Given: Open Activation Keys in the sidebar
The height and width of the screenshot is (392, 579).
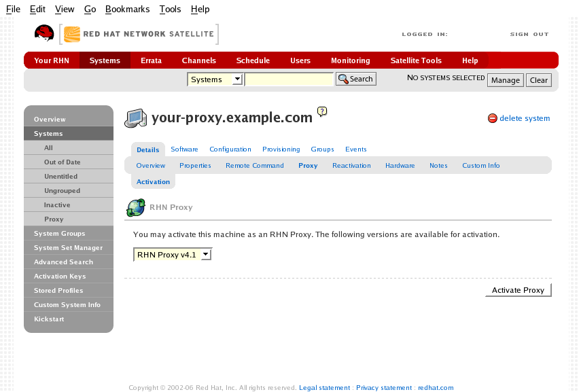Looking at the screenshot, I should 69,276.
